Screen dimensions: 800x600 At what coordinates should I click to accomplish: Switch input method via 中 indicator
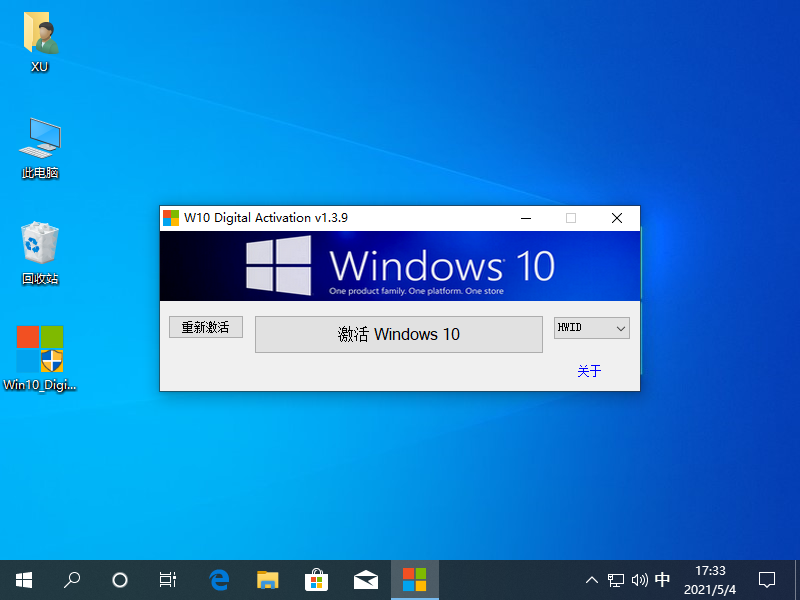[x=662, y=580]
